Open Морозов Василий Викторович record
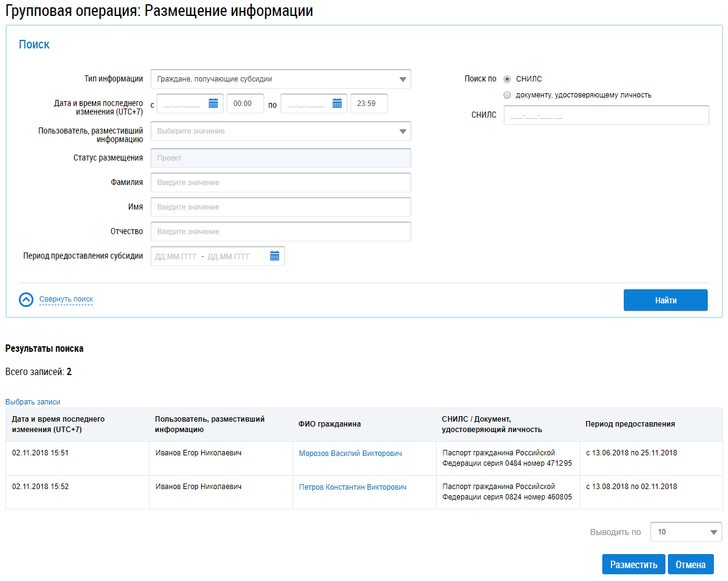Screen dimensions: 728x581 [x=350, y=454]
